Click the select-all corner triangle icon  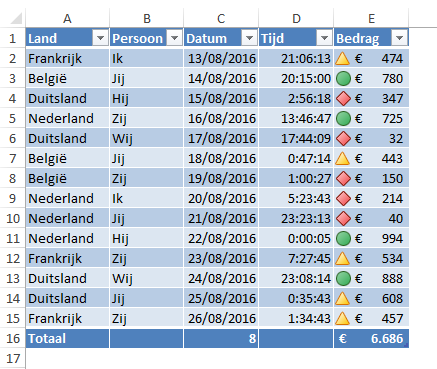[16, 19]
